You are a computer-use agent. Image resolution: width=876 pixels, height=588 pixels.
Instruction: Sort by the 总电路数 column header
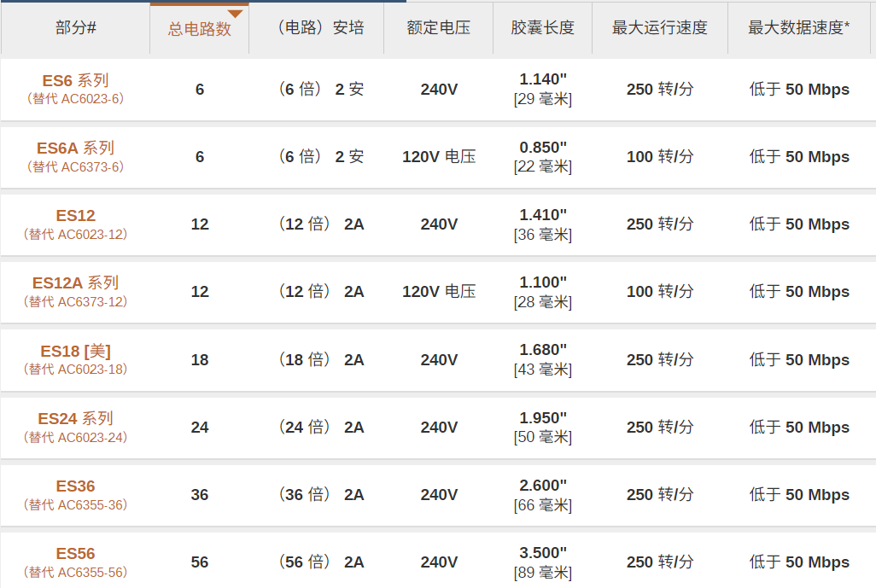(200, 28)
